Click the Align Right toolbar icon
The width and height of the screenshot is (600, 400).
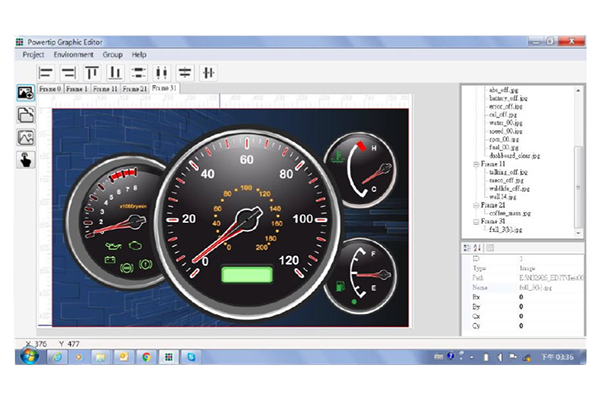(69, 73)
